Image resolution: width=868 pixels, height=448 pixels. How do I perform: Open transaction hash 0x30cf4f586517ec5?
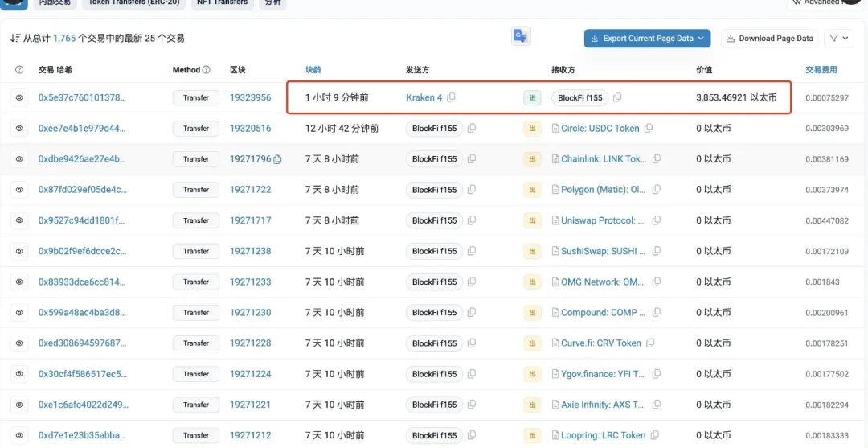coord(82,374)
